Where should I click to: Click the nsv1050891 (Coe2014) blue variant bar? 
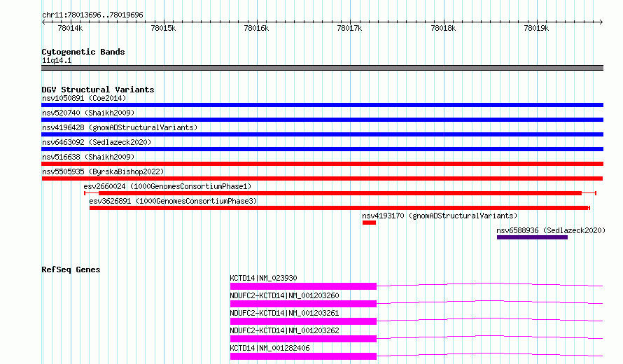[x=322, y=105]
